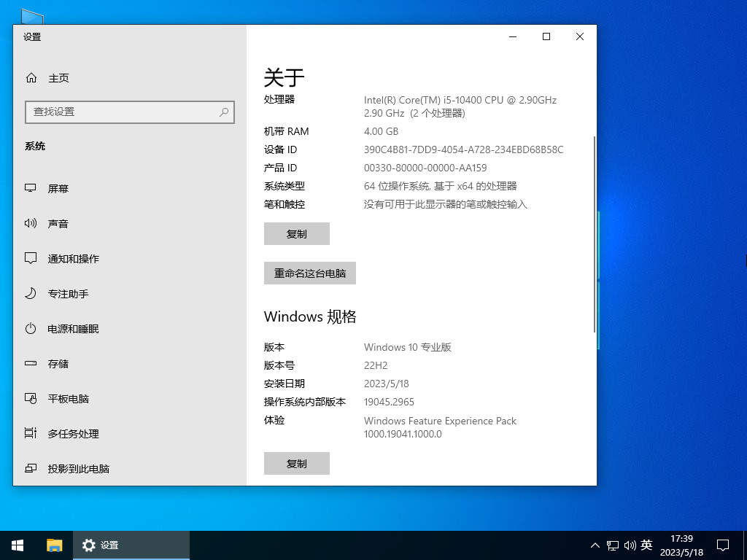This screenshot has width=747, height=560.
Task: Open File Explorer from the taskbar
Action: coord(54,545)
